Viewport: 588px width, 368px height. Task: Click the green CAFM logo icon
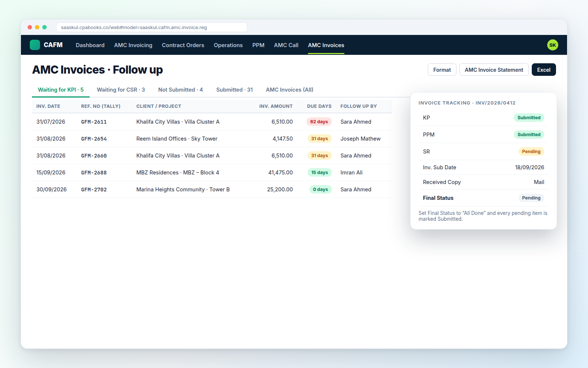click(35, 45)
